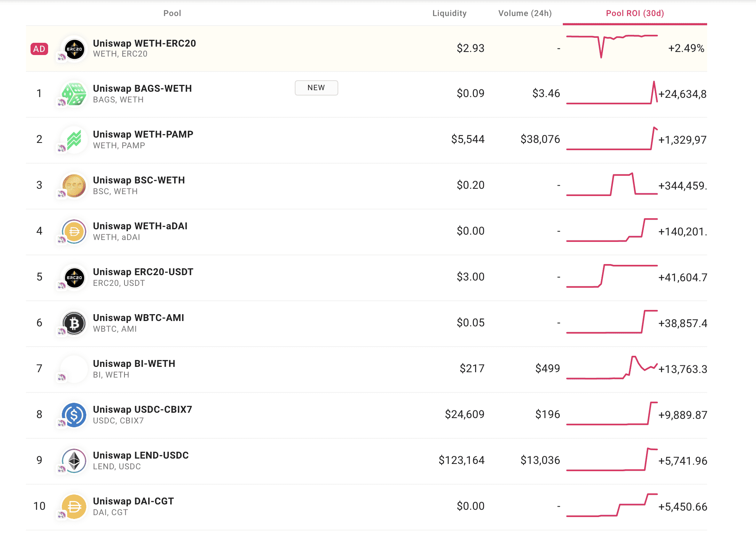Viewport: 756px width, 548px height.
Task: Click the gold BSC coin icon
Action: click(74, 186)
